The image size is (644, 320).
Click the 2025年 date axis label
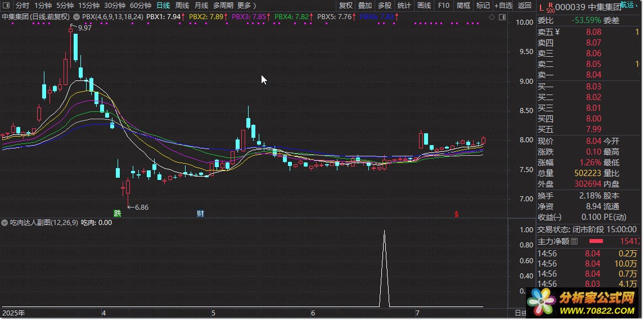(x=13, y=313)
